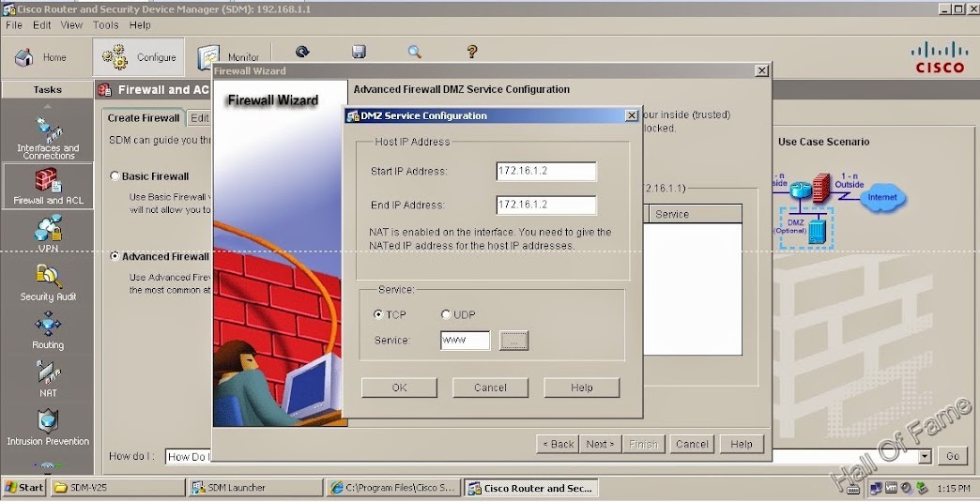Click the Service name field
The image size is (980, 502).
(465, 341)
